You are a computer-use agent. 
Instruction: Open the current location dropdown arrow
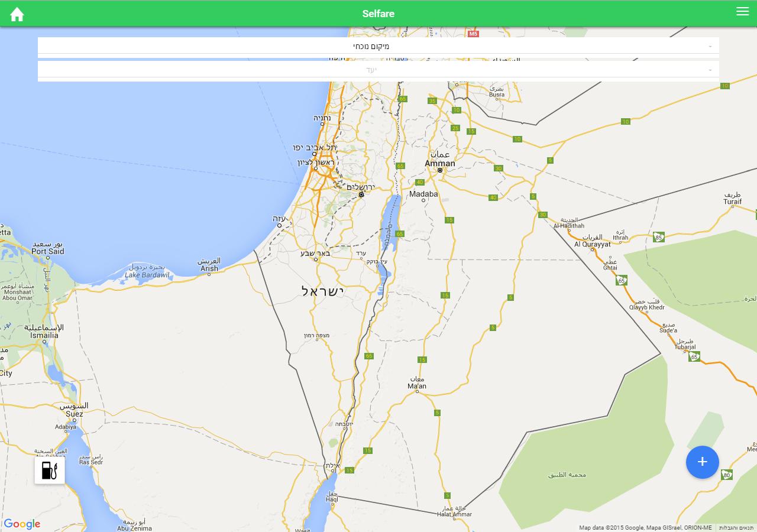click(710, 47)
